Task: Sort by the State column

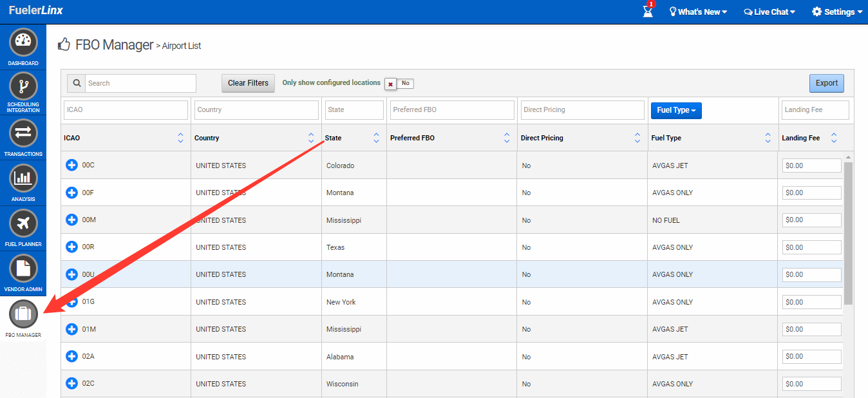Action: click(x=376, y=138)
